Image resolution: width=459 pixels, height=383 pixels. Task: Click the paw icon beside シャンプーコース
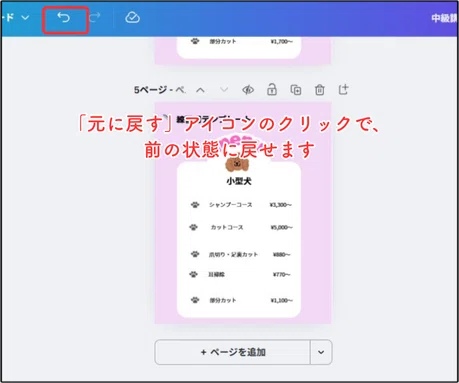click(x=195, y=205)
